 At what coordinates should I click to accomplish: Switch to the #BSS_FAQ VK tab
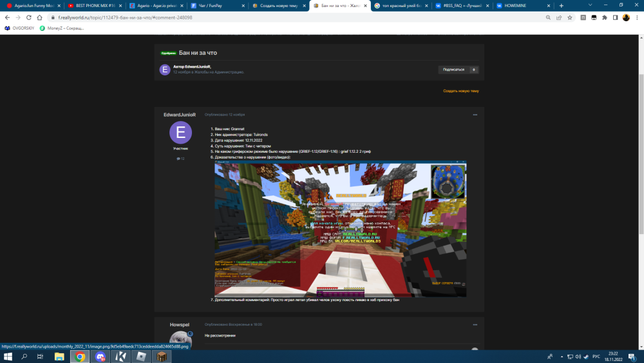tap(462, 6)
